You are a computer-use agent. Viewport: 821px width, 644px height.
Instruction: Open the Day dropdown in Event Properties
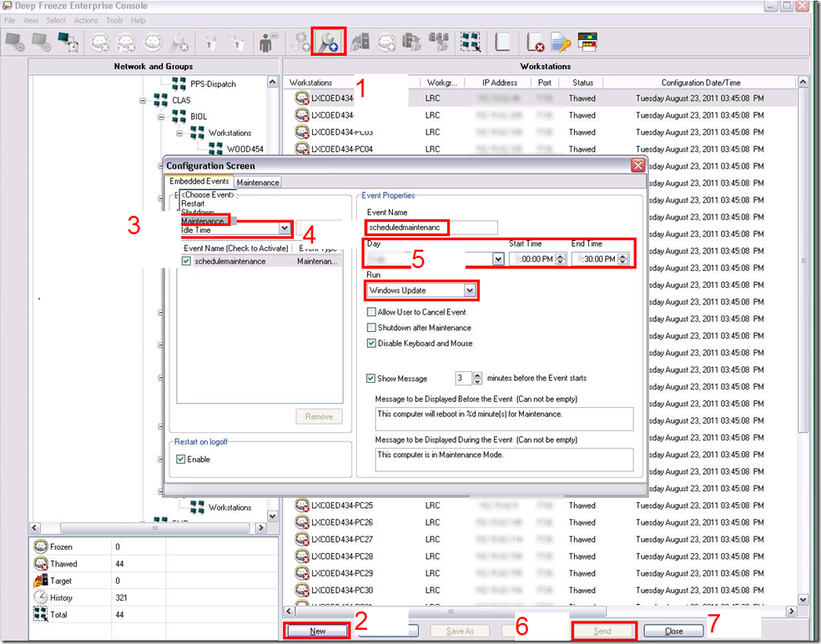(x=498, y=259)
